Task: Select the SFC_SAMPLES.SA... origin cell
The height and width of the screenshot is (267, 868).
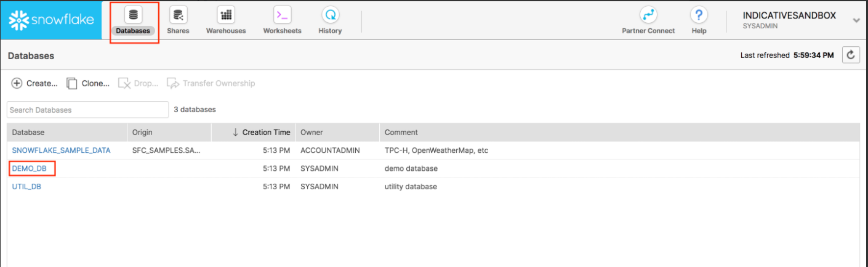Action: coord(166,150)
